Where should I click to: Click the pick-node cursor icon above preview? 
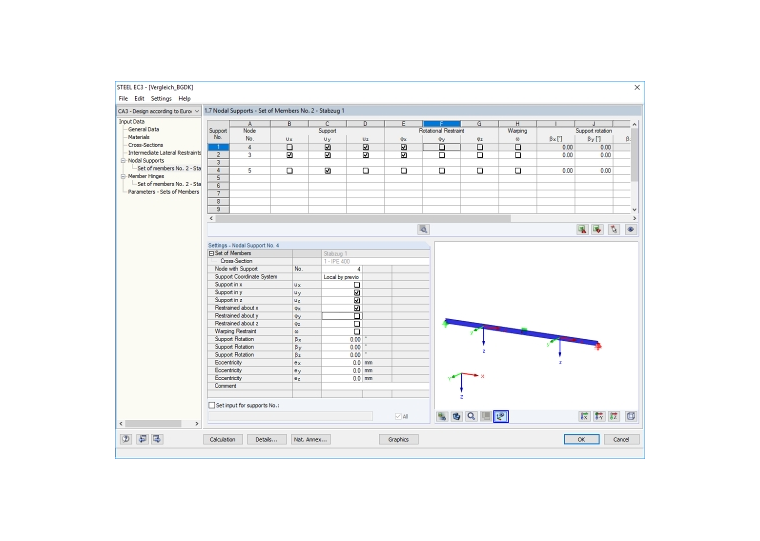(x=614, y=229)
